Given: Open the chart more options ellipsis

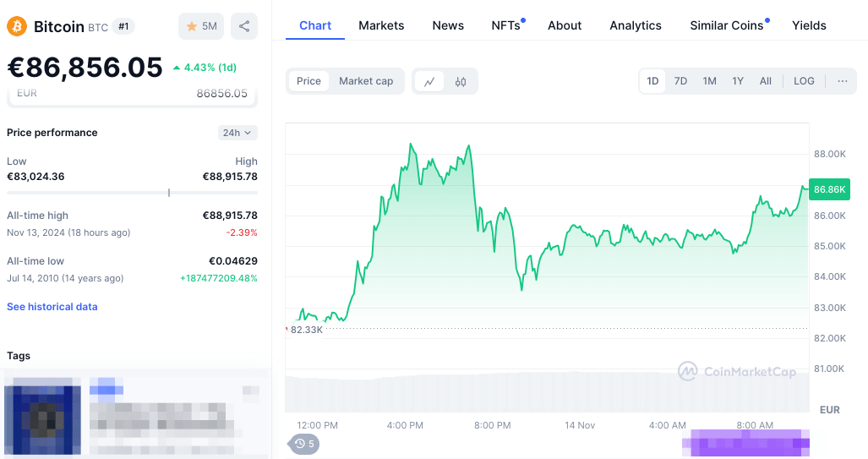Looking at the screenshot, I should 843,81.
